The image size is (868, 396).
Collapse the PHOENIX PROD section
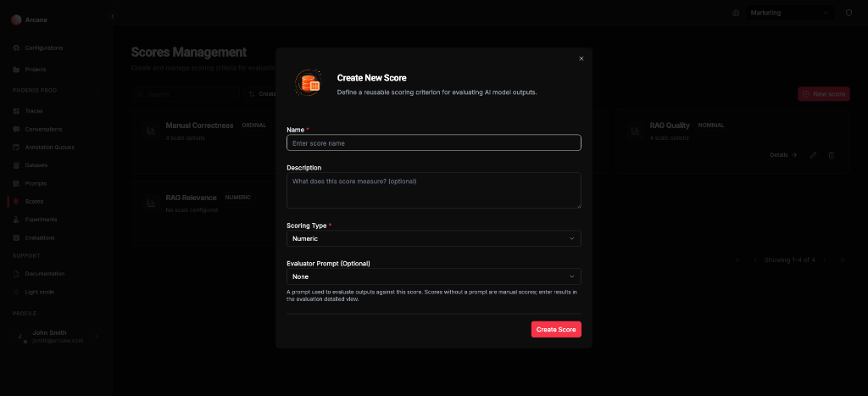(x=97, y=90)
